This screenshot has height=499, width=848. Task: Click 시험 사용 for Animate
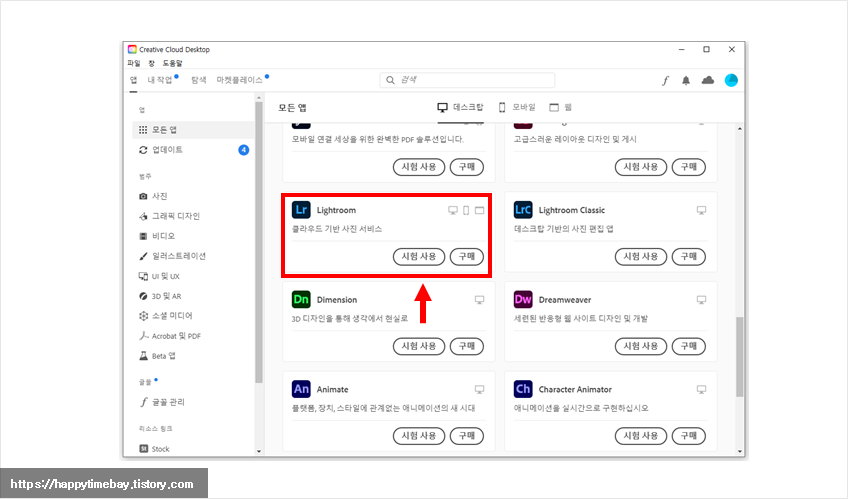(x=419, y=436)
